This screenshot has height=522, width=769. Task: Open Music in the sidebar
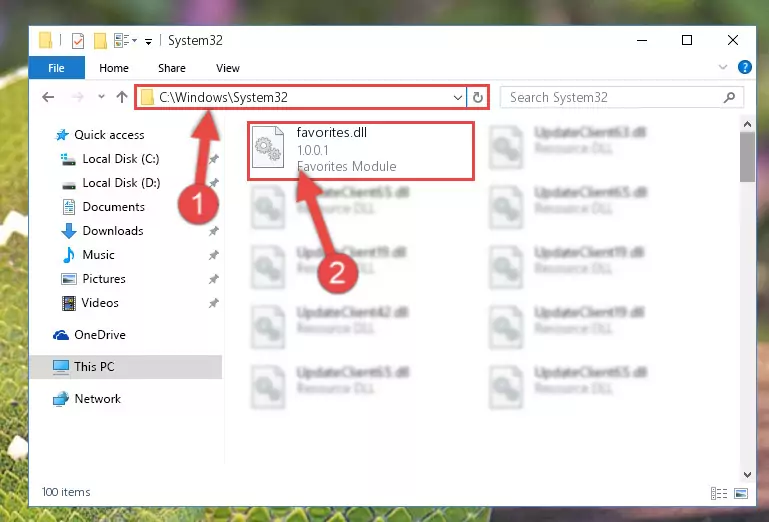coord(98,255)
